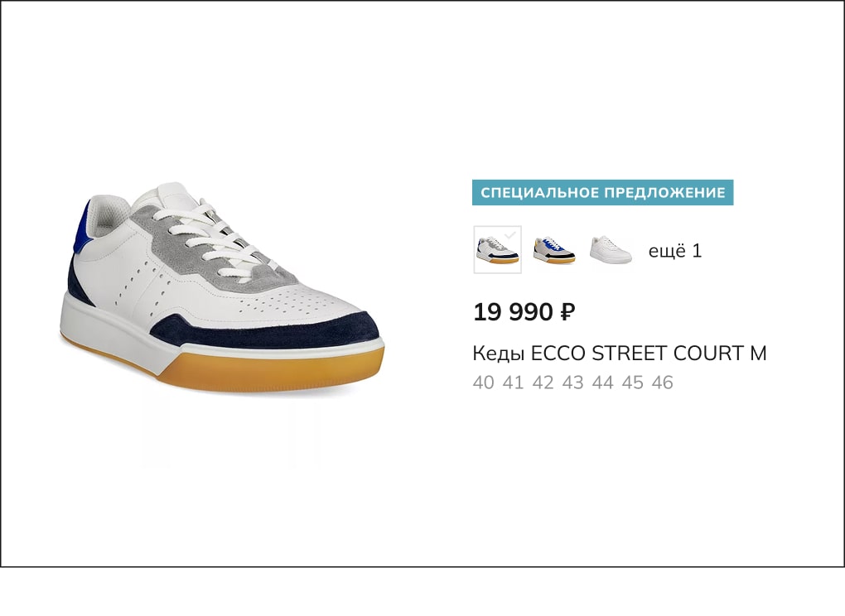Select shoe size 40
Screen dimensions: 845x616
[x=483, y=383]
